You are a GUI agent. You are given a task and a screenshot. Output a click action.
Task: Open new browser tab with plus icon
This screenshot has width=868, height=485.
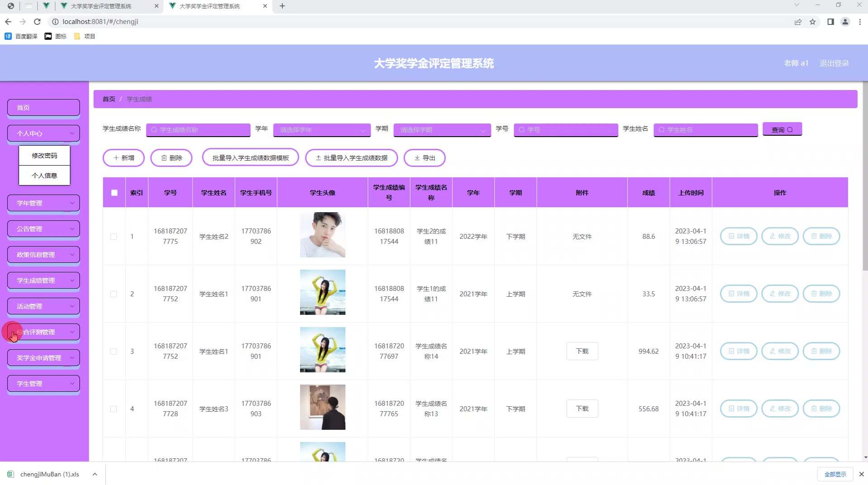(x=282, y=6)
